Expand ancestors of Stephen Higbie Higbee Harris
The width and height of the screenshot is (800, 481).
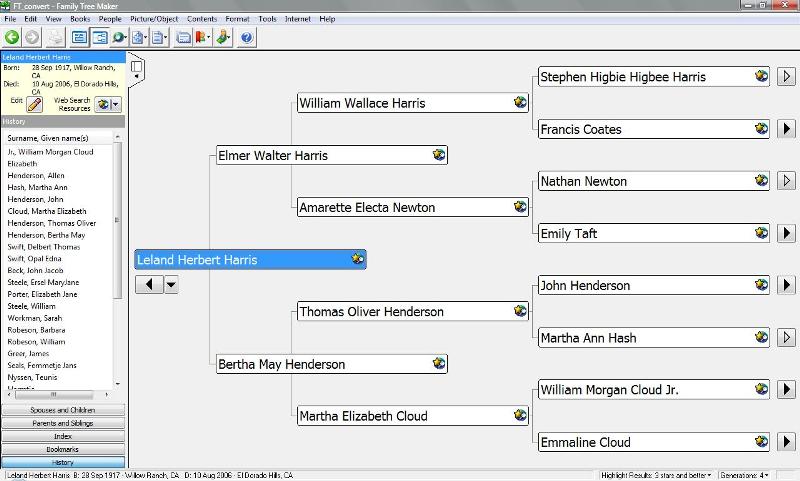pos(786,76)
